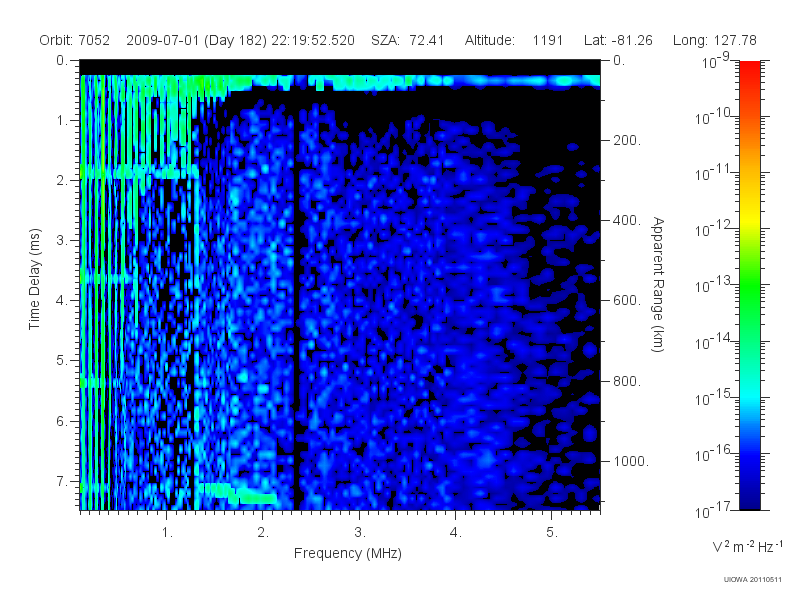Click the 10⁻¹⁷ color bar label

pos(713,510)
